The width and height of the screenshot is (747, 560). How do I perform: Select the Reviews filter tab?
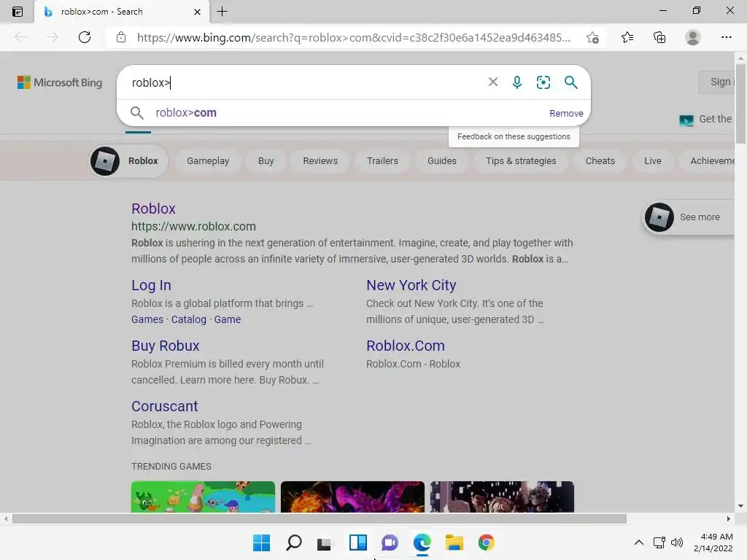point(320,161)
